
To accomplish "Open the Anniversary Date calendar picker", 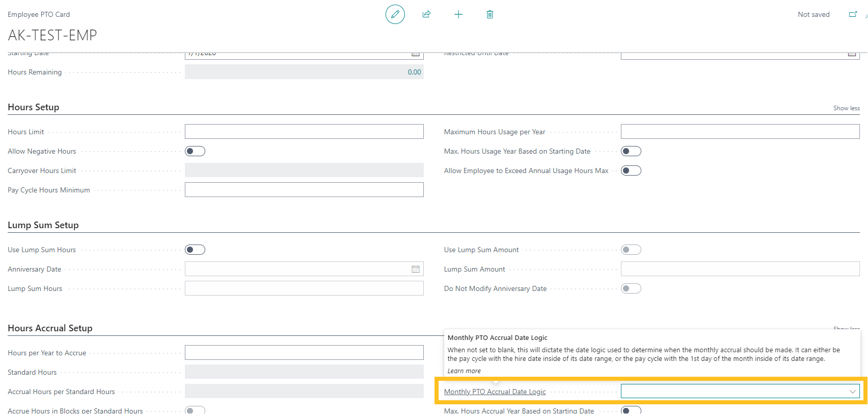I will pos(416,269).
